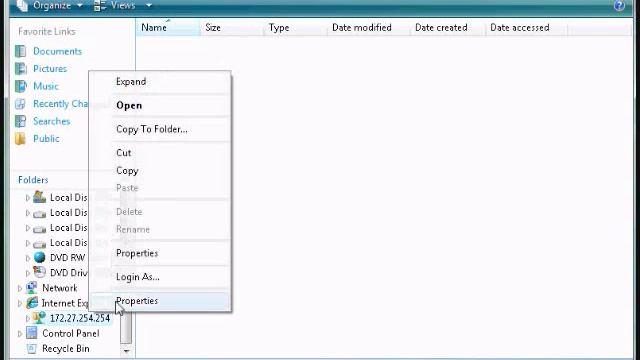Sort by Date modified column

click(369, 27)
